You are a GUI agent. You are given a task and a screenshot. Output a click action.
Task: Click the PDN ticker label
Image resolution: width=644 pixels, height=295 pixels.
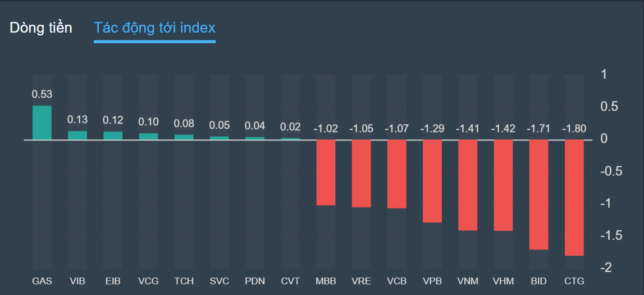(255, 281)
